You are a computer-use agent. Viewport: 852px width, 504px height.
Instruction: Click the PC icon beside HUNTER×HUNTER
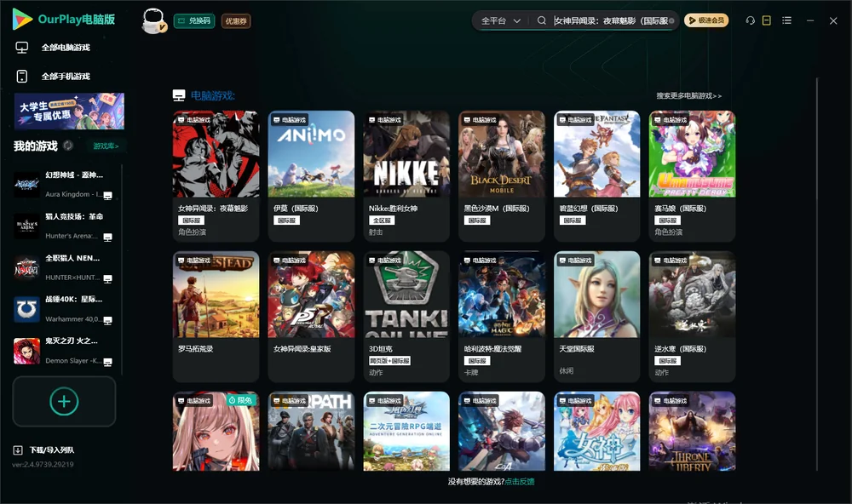(107, 278)
